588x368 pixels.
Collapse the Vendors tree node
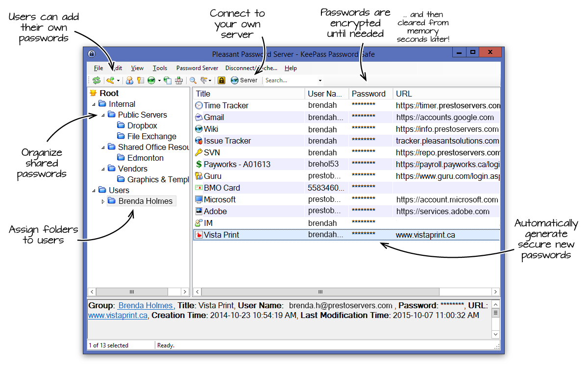pyautogui.click(x=102, y=169)
